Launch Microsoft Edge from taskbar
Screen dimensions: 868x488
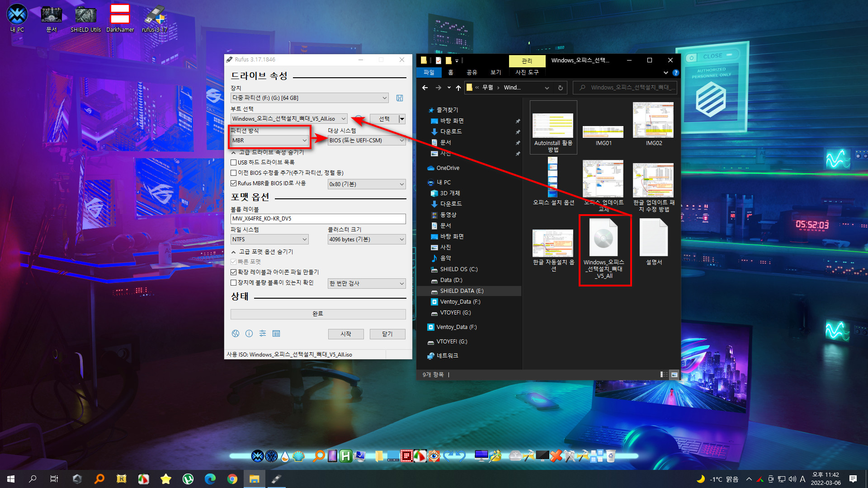tap(210, 479)
